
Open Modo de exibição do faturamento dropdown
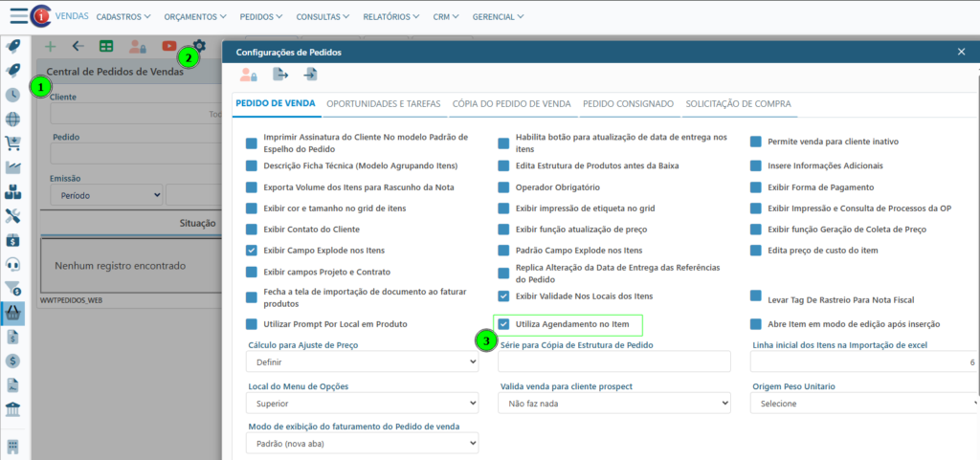click(x=363, y=444)
